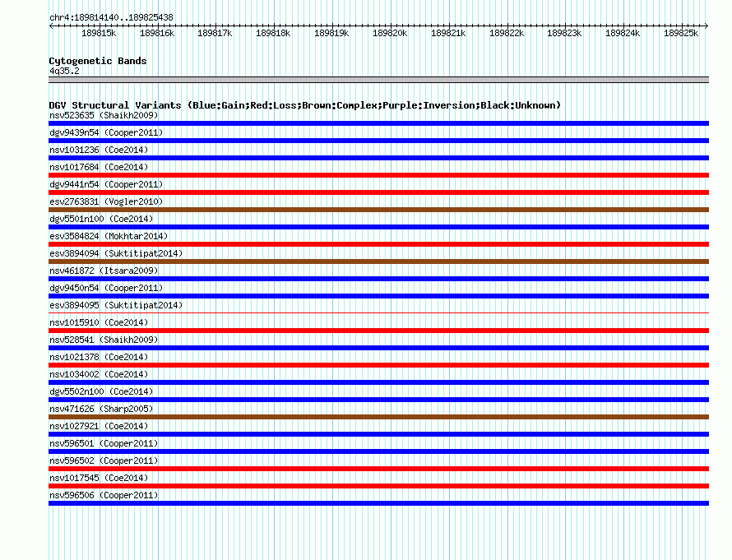This screenshot has height=560, width=732.
Task: Select the brown bar under nsv471626
Action: click(x=378, y=417)
